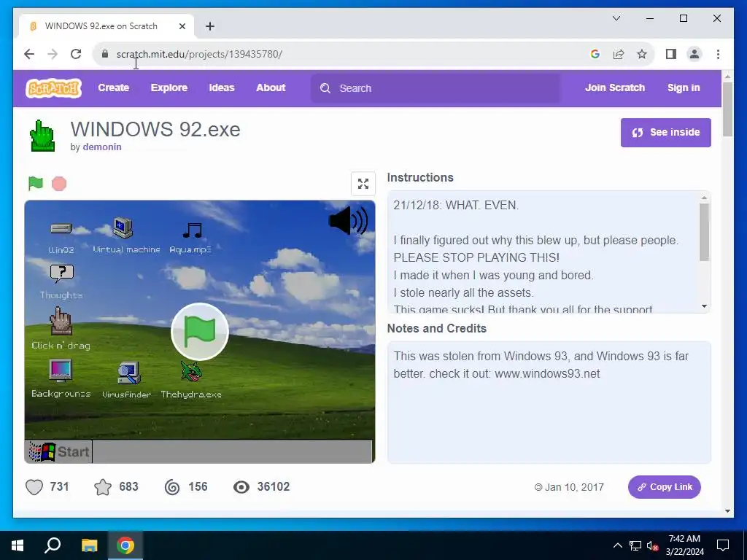Click the Start button in the project's taskbar
The width and height of the screenshot is (747, 560).
pyautogui.click(x=58, y=451)
